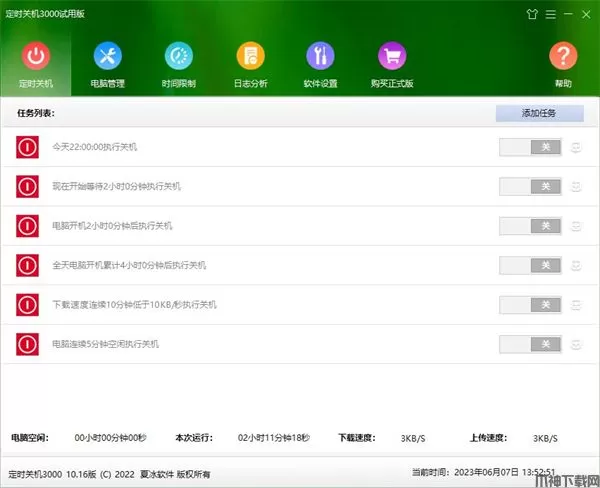The width and height of the screenshot is (600, 488).
Task: Close the 定时关机3000 window
Action: (586, 15)
